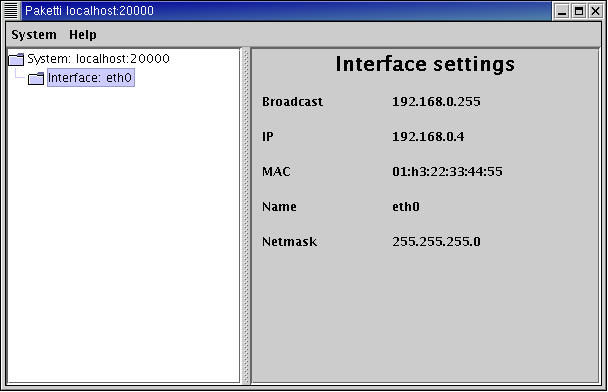Click the broadcast value 192.168.0.255
The width and height of the screenshot is (608, 392).
[x=436, y=102]
